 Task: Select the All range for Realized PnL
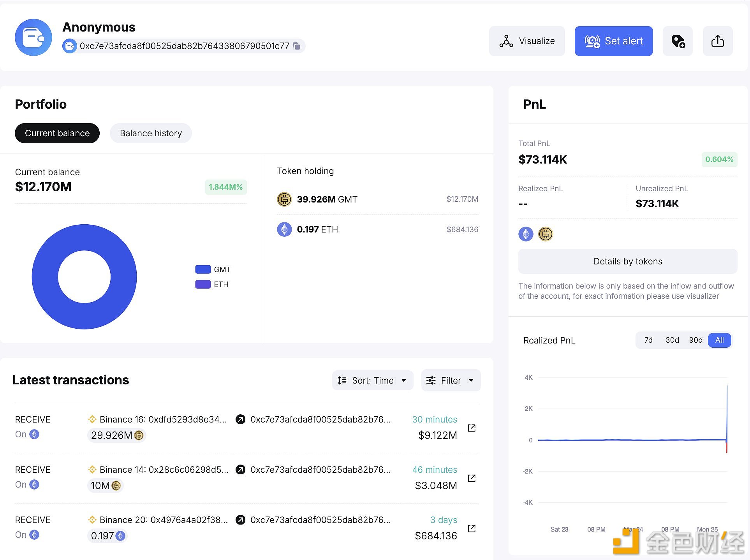coord(719,340)
